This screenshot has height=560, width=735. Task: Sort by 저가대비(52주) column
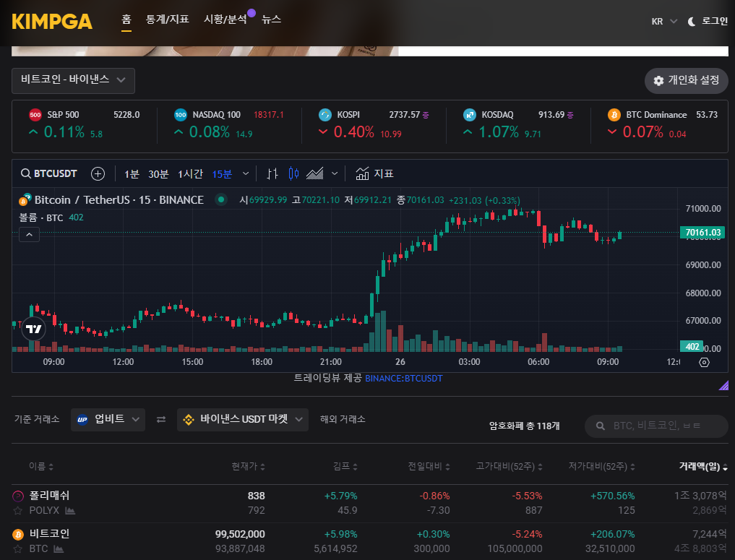click(602, 466)
